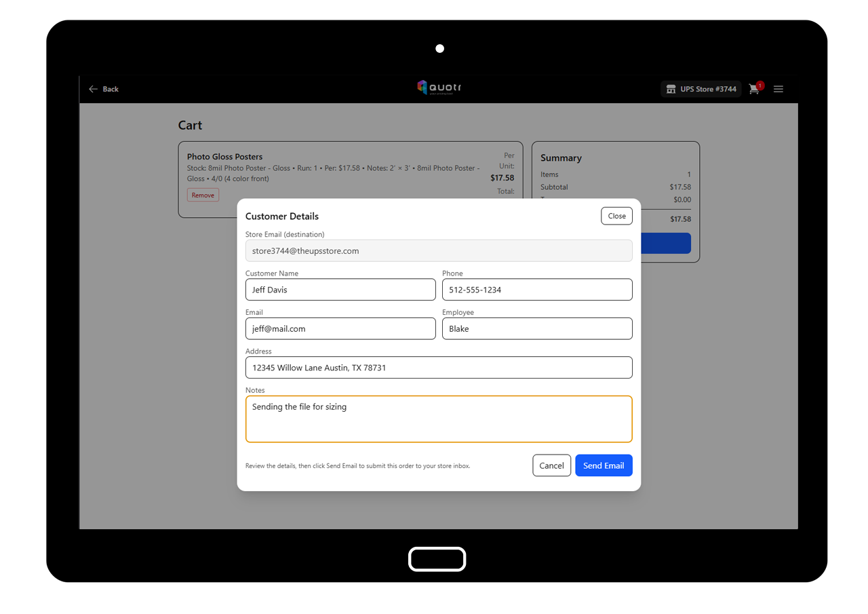Click into the Email input
The width and height of the screenshot is (868, 614).
[340, 329]
